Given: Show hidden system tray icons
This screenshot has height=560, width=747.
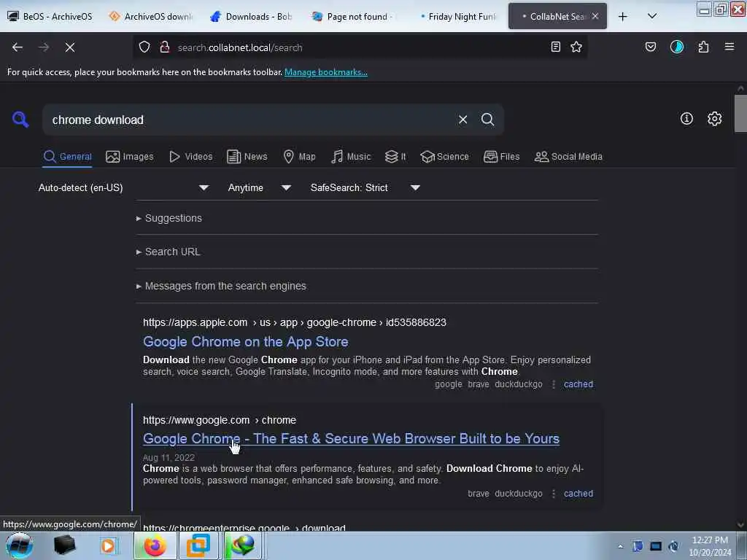Looking at the screenshot, I should [620, 546].
